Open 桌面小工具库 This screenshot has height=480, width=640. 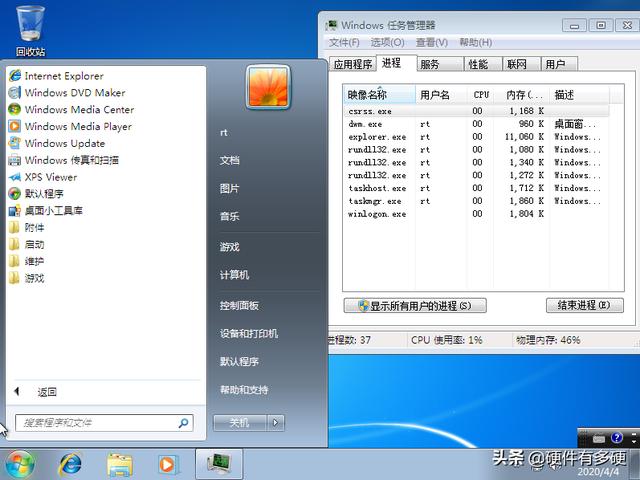(46, 211)
